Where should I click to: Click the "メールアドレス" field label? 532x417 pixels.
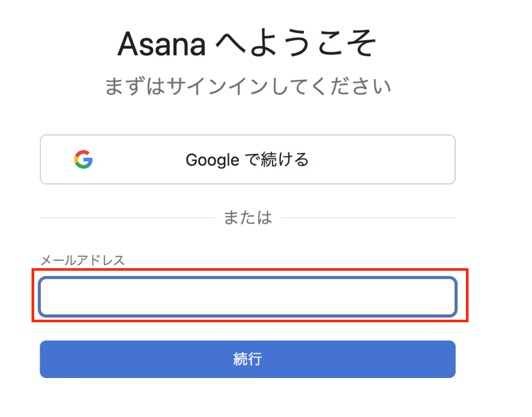(82, 260)
